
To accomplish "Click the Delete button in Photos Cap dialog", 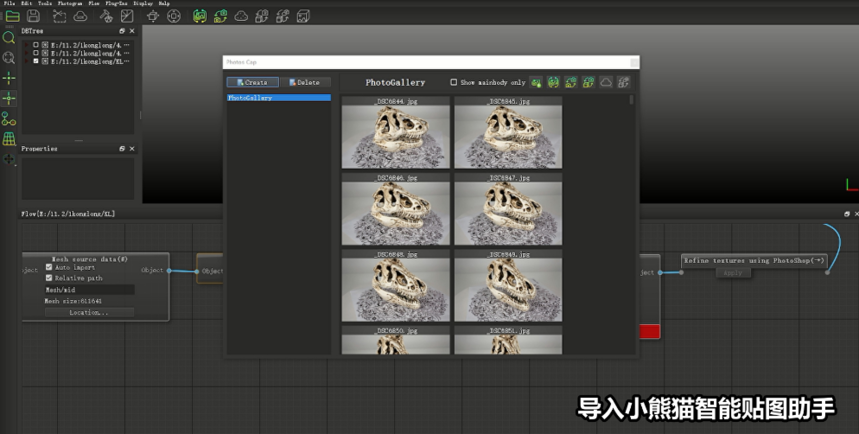I will (x=305, y=82).
